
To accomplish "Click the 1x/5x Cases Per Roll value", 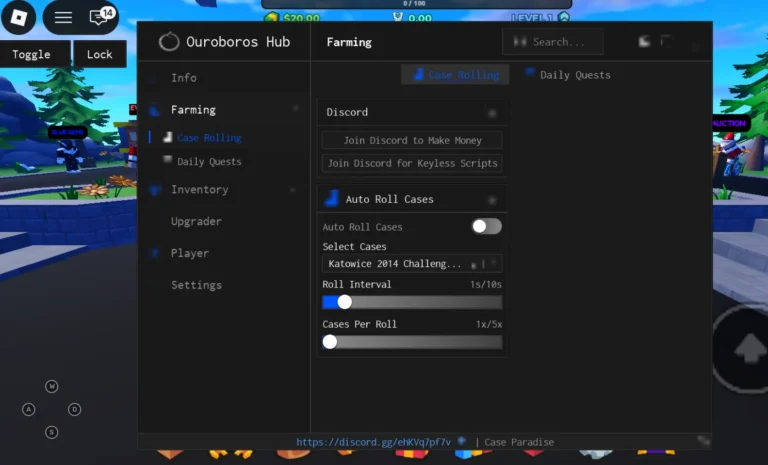I will [x=489, y=324].
